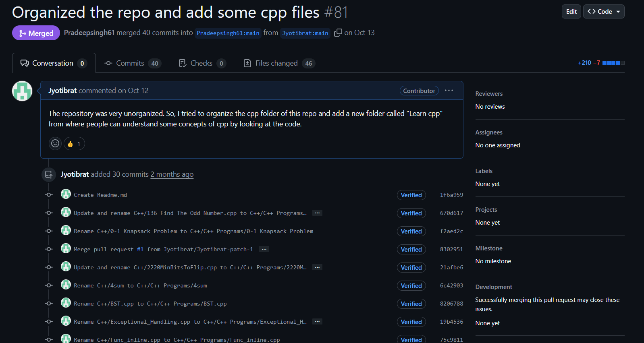Open the Pradeepsingh61:main base branch link
Viewport: 644px width, 343px height.
pyautogui.click(x=228, y=33)
